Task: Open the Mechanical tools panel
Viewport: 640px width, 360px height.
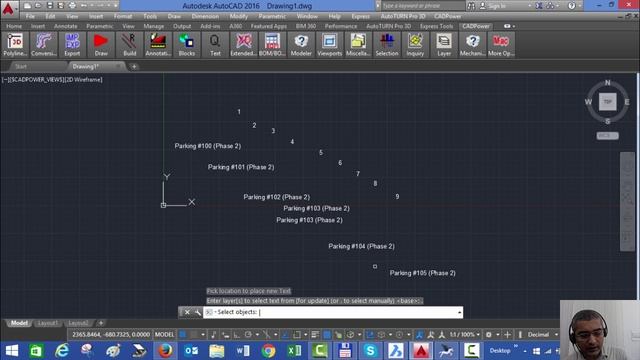Action: tap(472, 45)
